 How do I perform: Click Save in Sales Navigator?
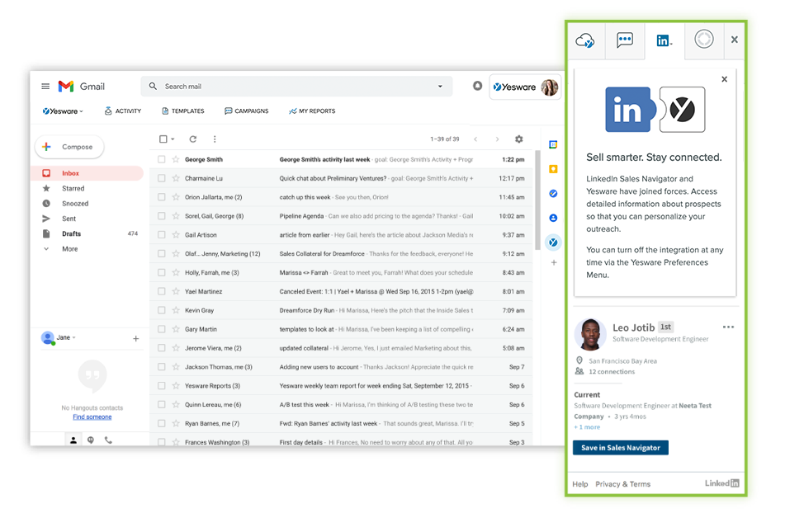(x=620, y=447)
